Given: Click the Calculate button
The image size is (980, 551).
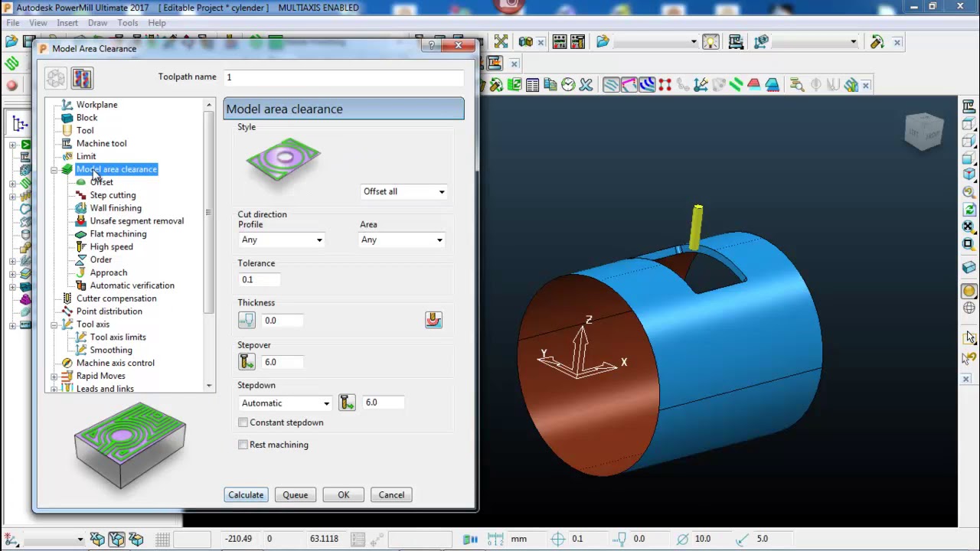Looking at the screenshot, I should (x=246, y=495).
